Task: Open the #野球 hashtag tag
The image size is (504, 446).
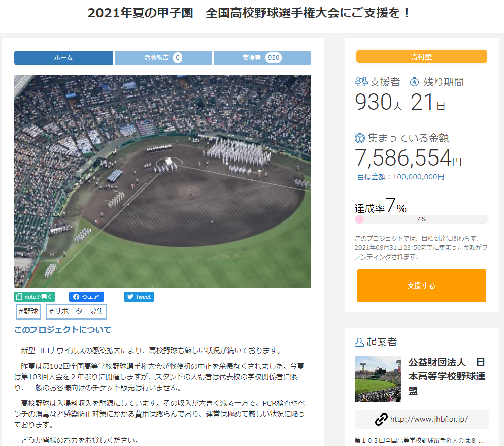Action: (28, 311)
